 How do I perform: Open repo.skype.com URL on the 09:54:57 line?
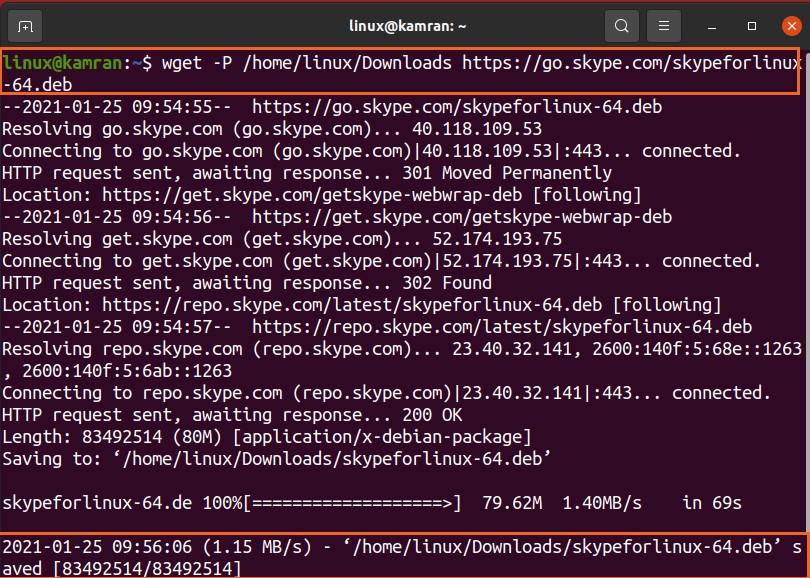pyautogui.click(x=501, y=327)
